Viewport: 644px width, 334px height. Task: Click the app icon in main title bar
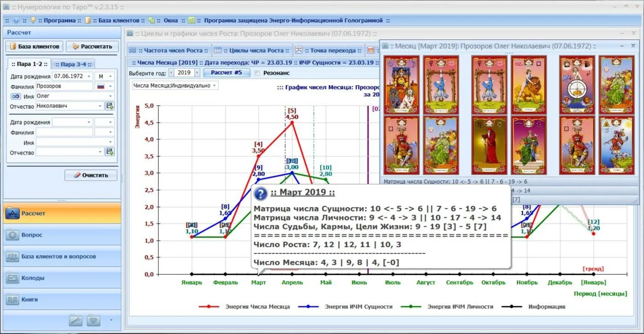pyautogui.click(x=6, y=7)
